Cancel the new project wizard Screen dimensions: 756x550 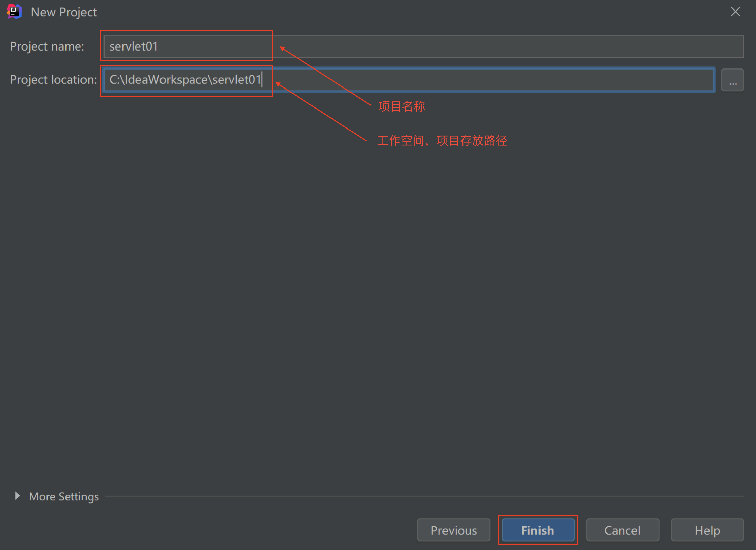click(622, 530)
